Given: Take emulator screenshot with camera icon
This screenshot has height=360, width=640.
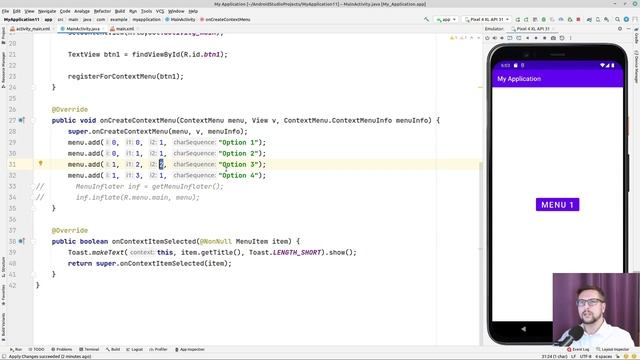Looking at the screenshot, I should pos(553,38).
